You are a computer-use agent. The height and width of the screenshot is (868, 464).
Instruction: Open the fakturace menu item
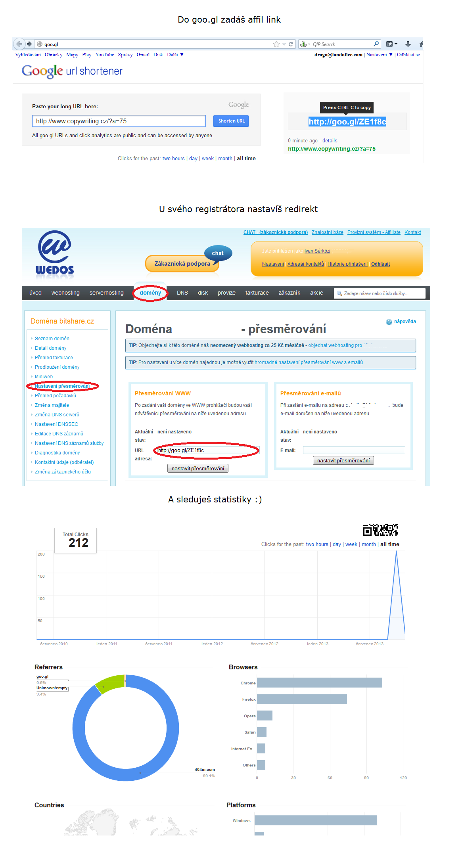coord(257,293)
